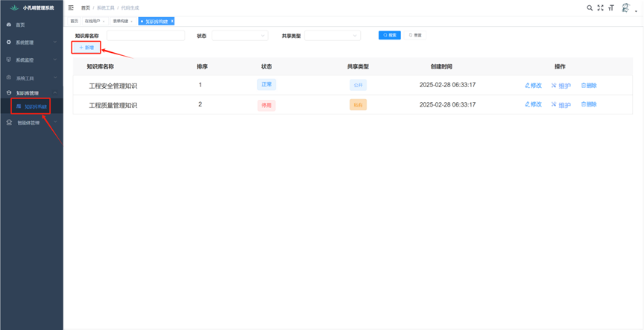Image resolution: width=644 pixels, height=330 pixels.
Task: Click the search magnifier icon in top header
Action: [x=590, y=7]
